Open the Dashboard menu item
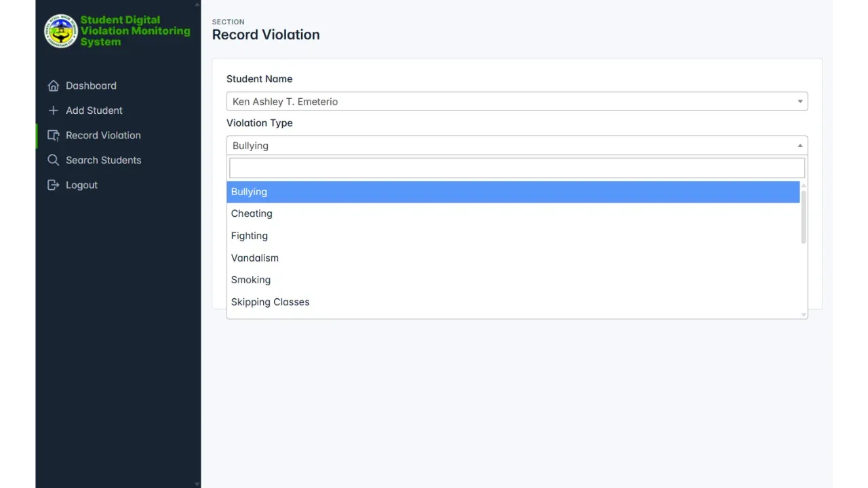868x488 pixels. (x=91, y=85)
